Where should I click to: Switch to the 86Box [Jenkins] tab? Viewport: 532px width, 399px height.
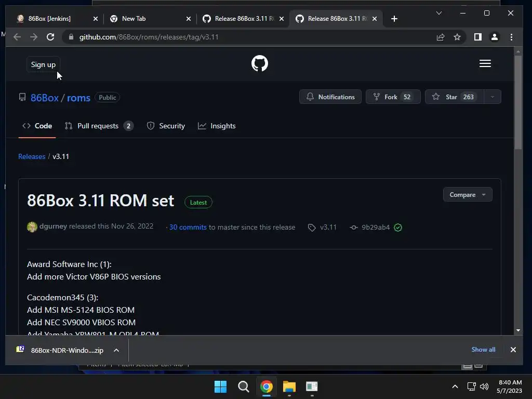click(50, 19)
